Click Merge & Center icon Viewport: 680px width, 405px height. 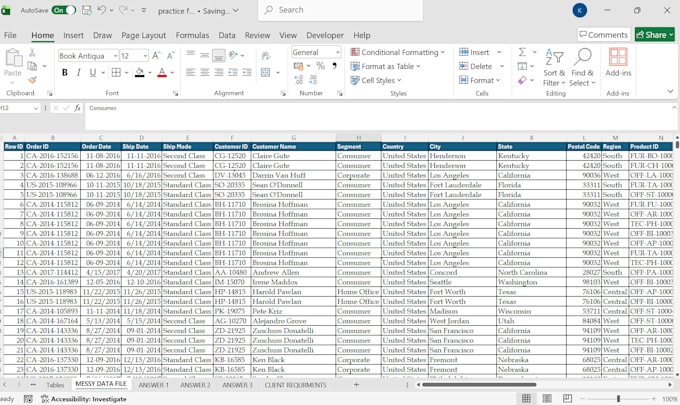point(265,72)
